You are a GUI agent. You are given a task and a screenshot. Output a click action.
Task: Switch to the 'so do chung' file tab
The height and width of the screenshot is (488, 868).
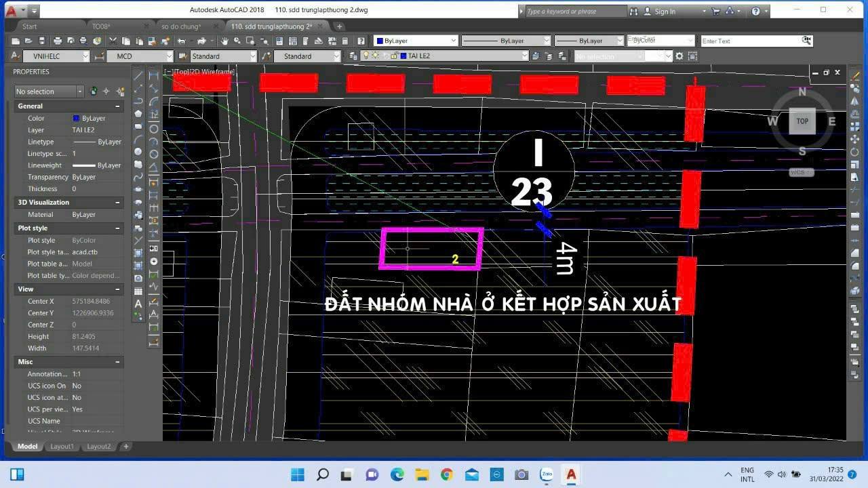[181, 26]
